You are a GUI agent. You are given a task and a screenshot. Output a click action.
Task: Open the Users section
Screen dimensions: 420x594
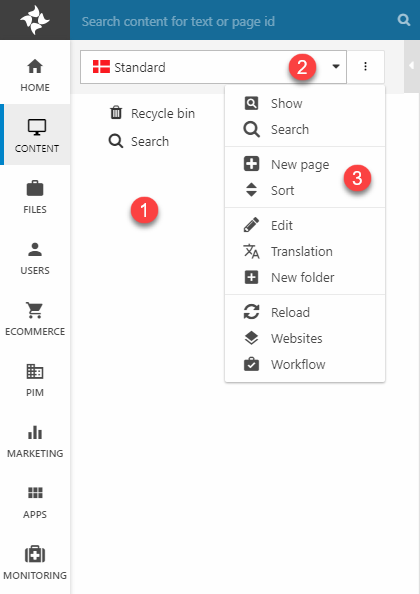tap(35, 258)
